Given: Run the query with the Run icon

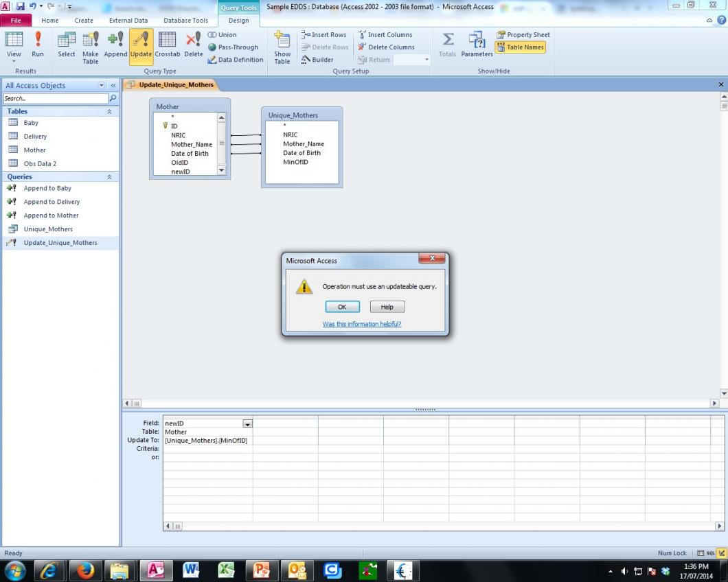Looking at the screenshot, I should [x=38, y=45].
